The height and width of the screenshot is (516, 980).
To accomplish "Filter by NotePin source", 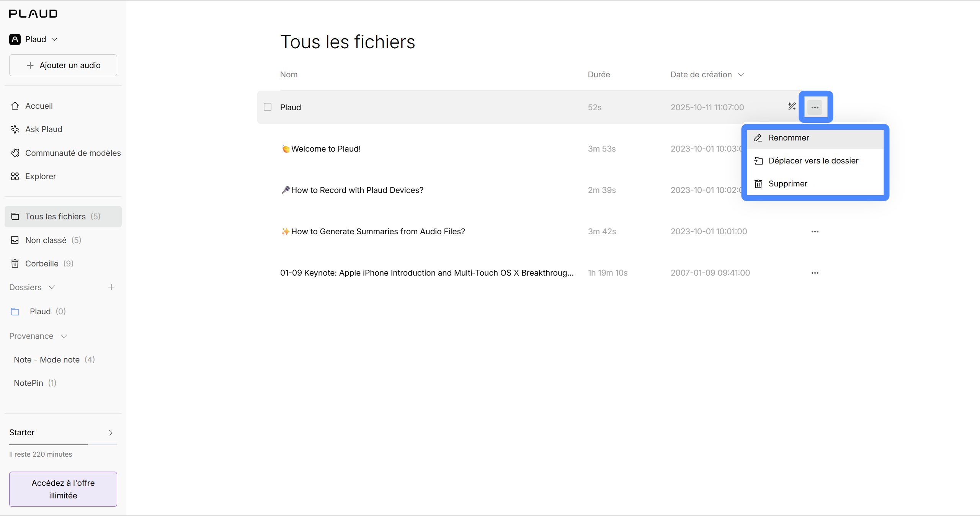I will tap(35, 383).
